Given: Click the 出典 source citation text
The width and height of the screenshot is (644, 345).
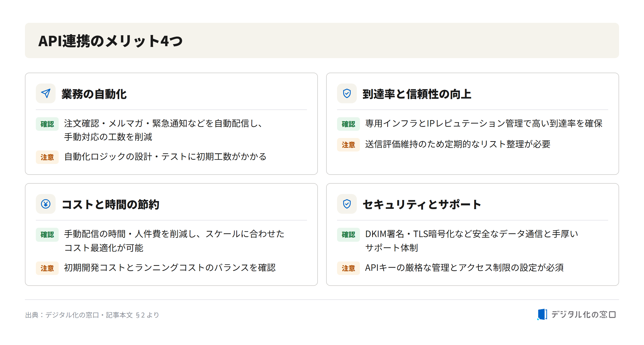Looking at the screenshot, I should pos(92,315).
